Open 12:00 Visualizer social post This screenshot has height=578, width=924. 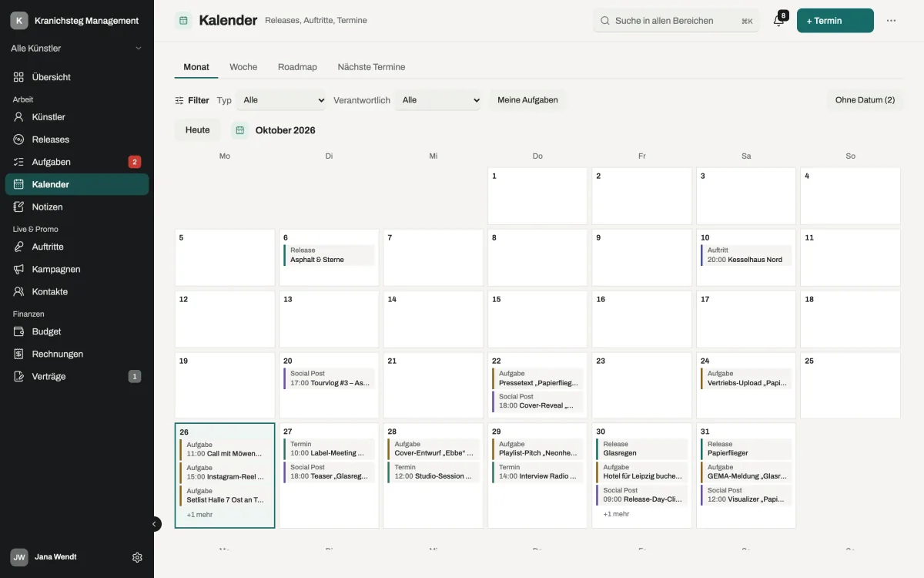[746, 496]
